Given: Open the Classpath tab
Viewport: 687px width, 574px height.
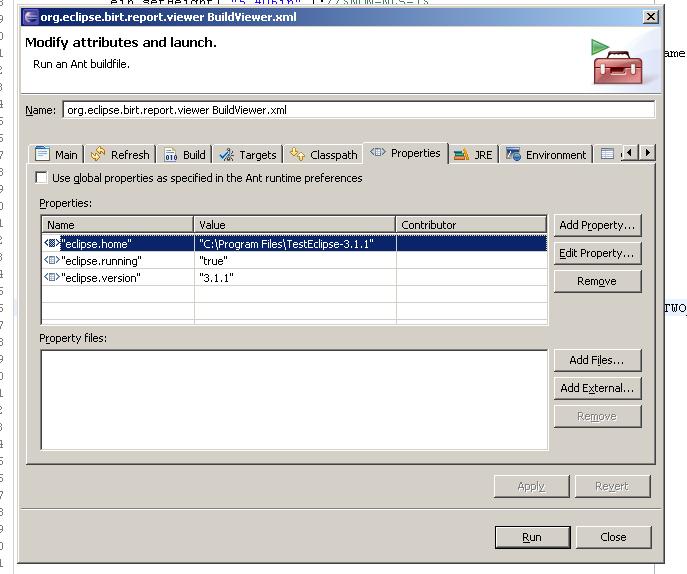Looking at the screenshot, I should pos(323,155).
